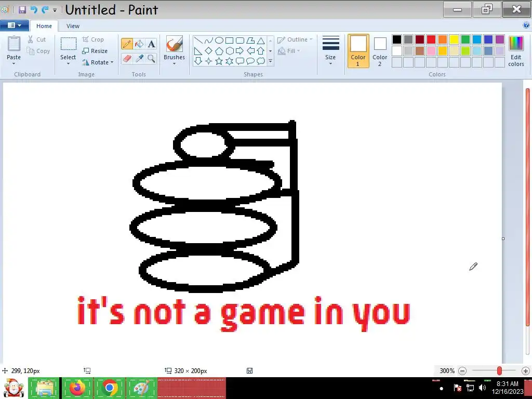Viewport: 532px width, 399px height.
Task: Choose the Pentagon shape
Action: (x=219, y=51)
